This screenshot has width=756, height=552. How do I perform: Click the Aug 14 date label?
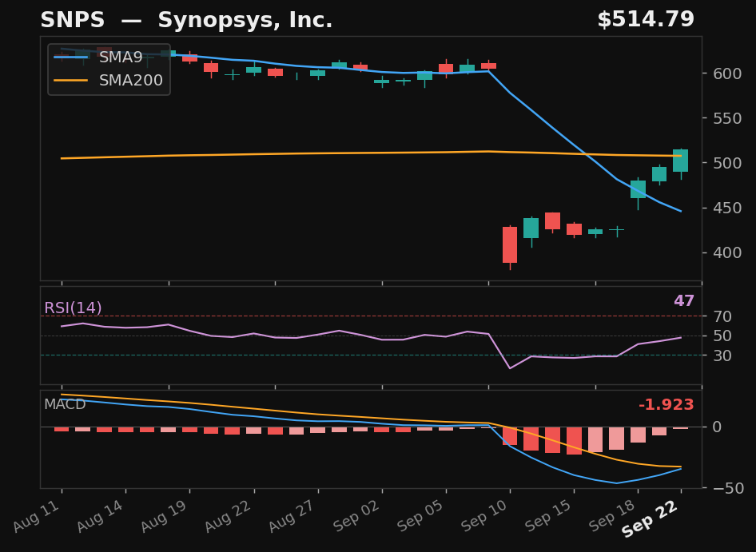pos(101,516)
